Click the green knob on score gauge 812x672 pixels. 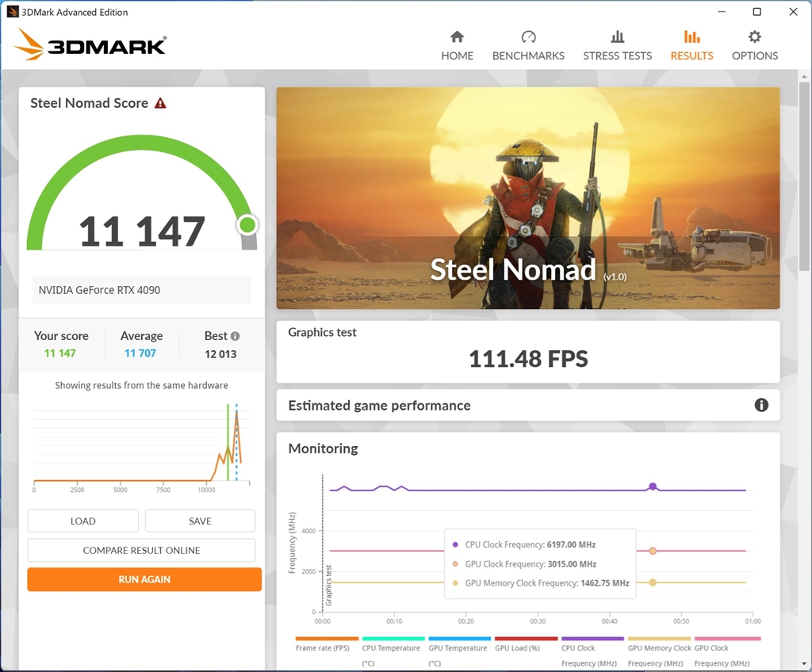(247, 225)
